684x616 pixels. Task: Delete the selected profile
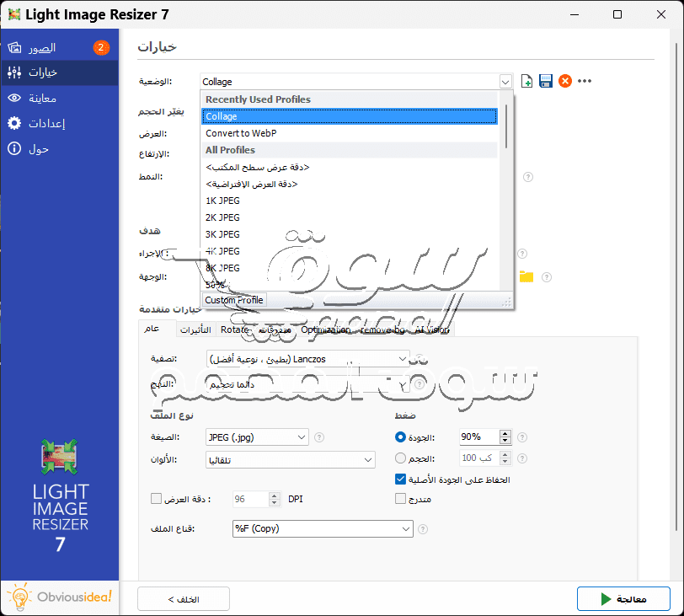[x=565, y=81]
